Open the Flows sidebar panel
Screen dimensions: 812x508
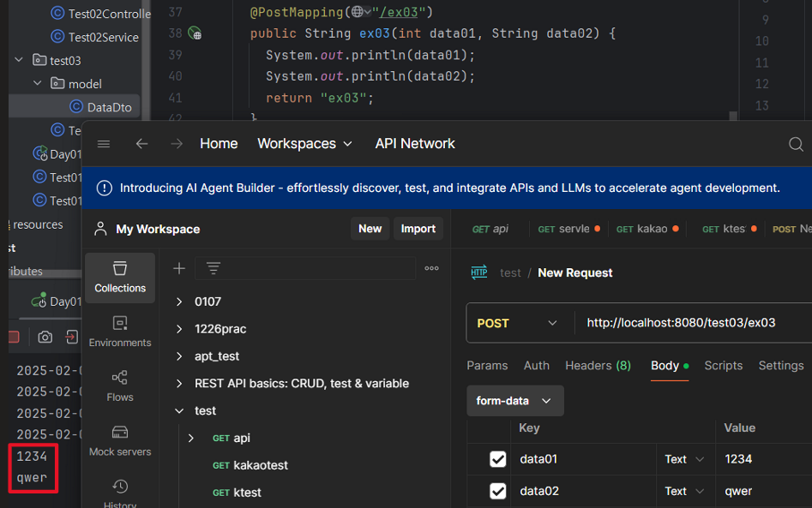(x=120, y=386)
